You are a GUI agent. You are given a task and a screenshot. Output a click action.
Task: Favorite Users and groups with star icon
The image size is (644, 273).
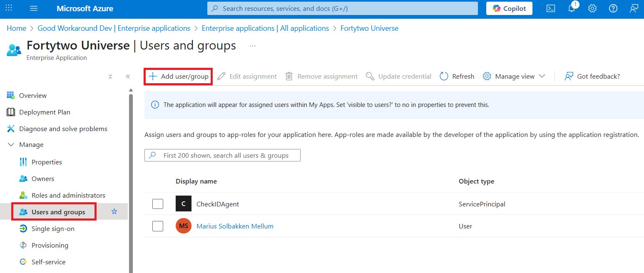pyautogui.click(x=114, y=212)
